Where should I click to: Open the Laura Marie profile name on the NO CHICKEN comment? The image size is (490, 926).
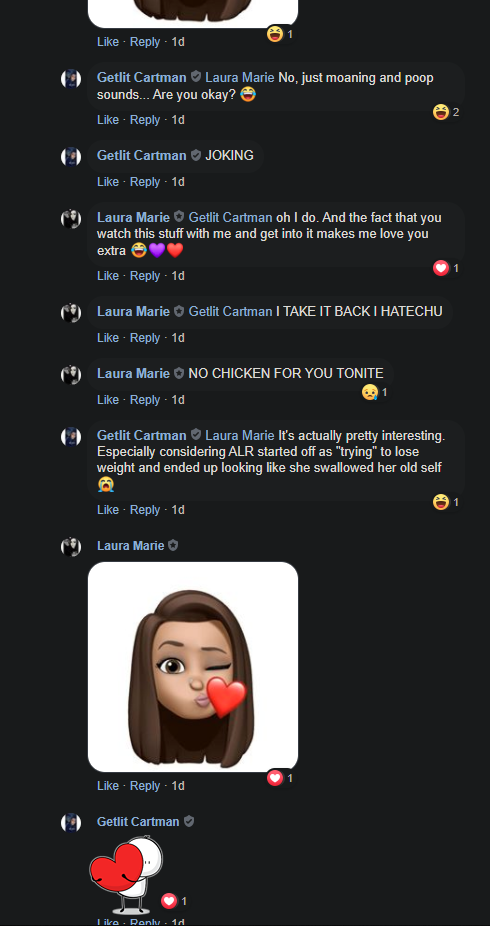tap(133, 373)
